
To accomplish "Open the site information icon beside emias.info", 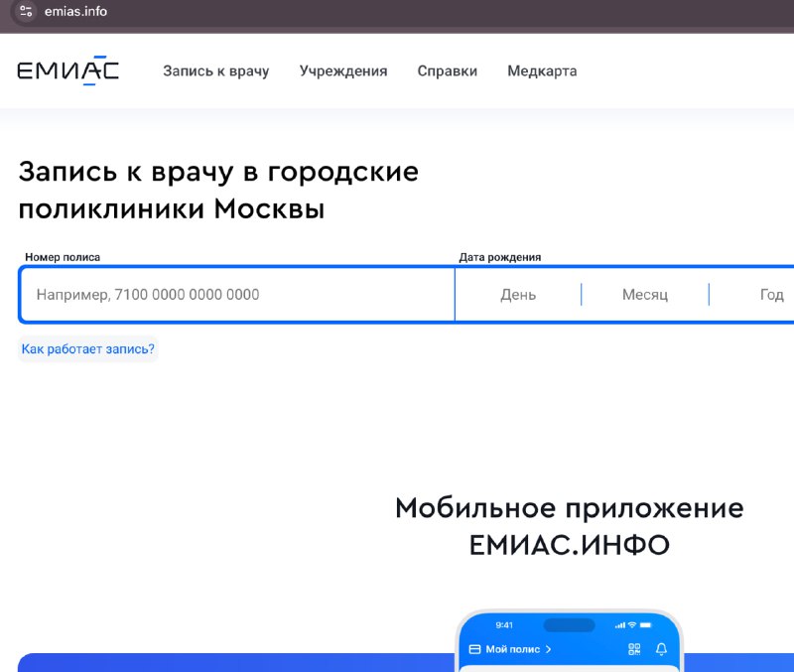I will coord(26,11).
